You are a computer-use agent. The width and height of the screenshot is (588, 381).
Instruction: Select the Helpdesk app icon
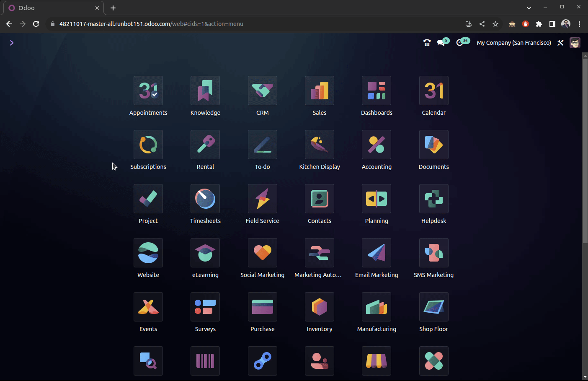point(433,199)
